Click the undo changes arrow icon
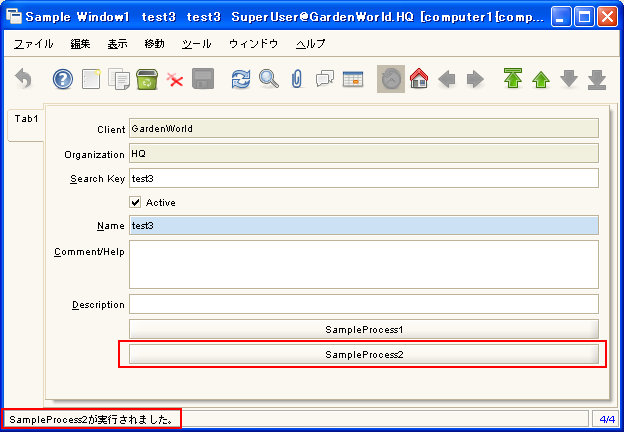The width and height of the screenshot is (624, 432). tap(23, 79)
